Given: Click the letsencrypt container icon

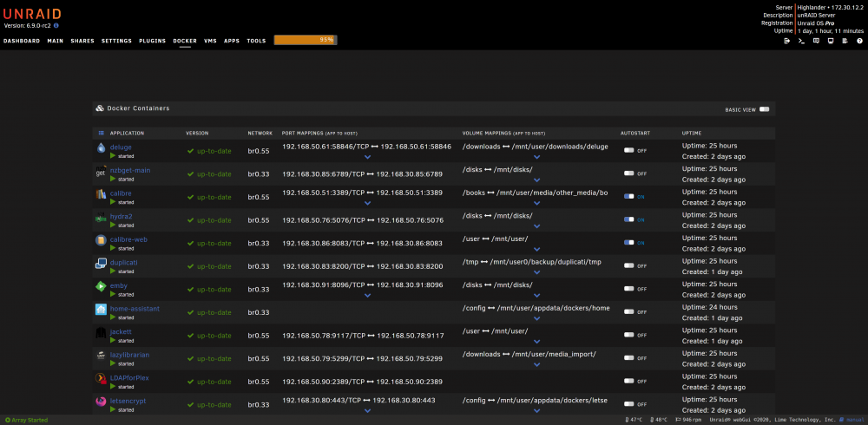Looking at the screenshot, I should tap(101, 402).
